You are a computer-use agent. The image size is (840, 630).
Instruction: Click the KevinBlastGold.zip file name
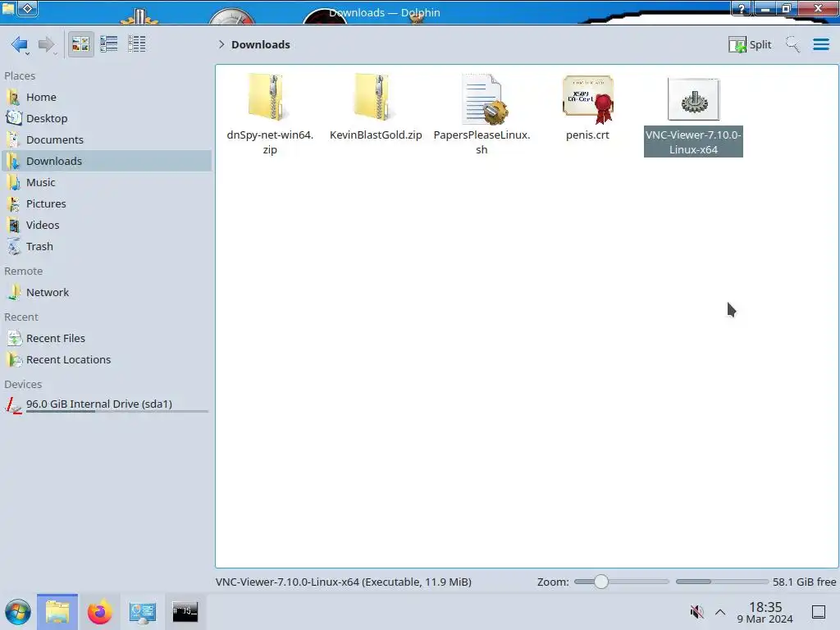(376, 135)
